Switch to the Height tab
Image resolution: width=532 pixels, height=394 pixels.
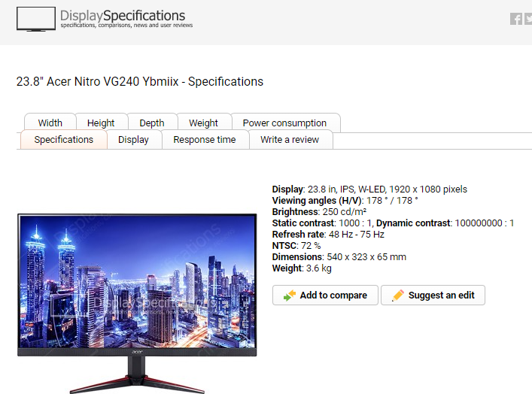click(101, 123)
